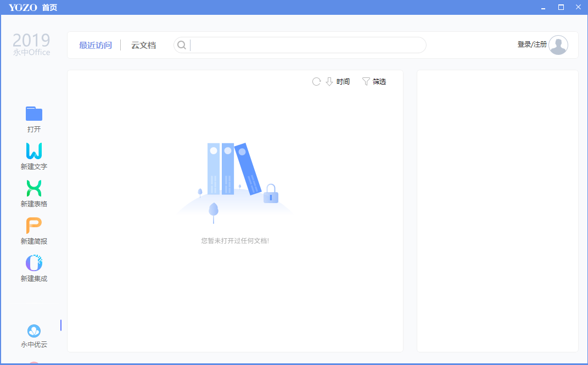
Task: Click the 筛选 funnel filter icon
Action: (x=366, y=81)
